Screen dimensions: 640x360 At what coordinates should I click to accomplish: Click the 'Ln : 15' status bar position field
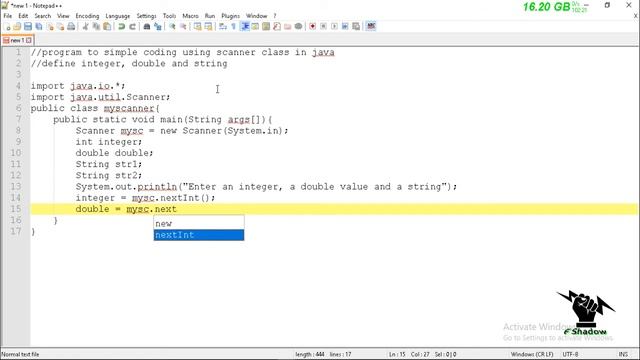pos(397,354)
